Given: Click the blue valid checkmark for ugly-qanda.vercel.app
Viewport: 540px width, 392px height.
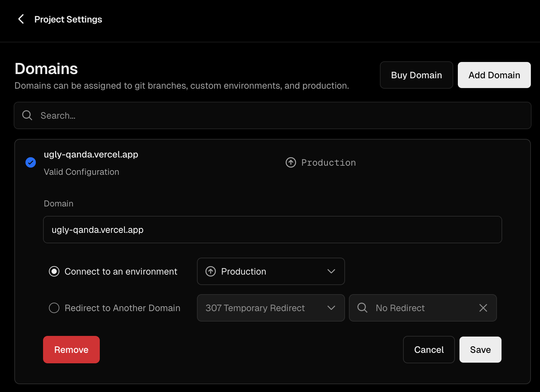Looking at the screenshot, I should (x=31, y=162).
